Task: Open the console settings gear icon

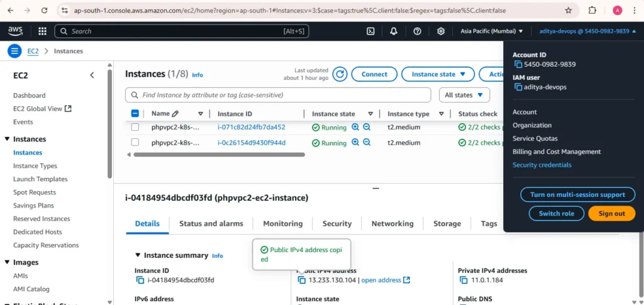Action: [441, 31]
